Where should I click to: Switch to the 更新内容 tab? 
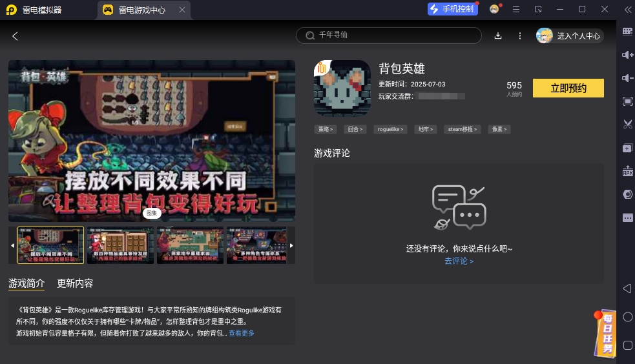(75, 283)
